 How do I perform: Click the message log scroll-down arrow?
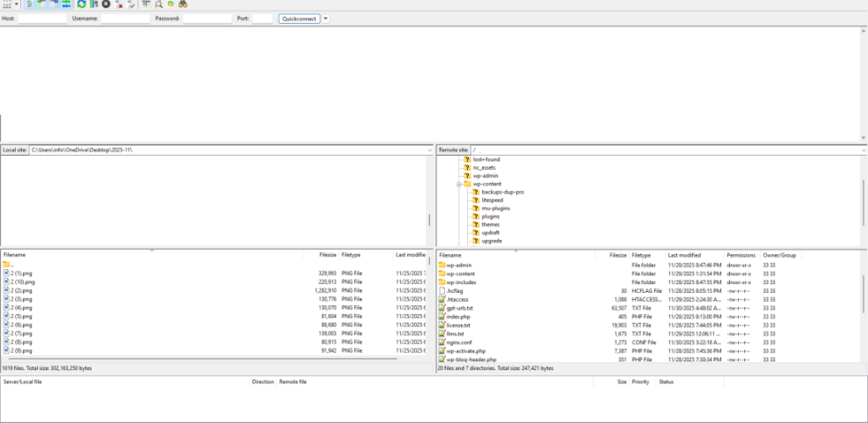(864, 138)
